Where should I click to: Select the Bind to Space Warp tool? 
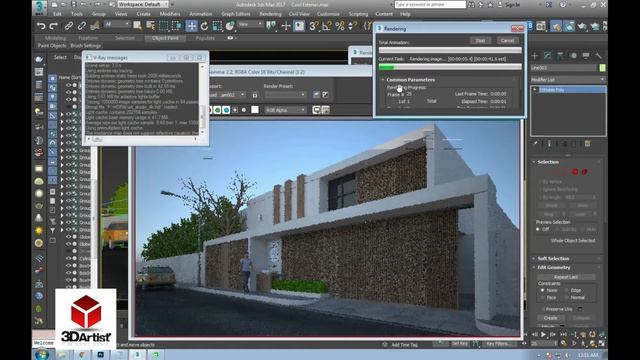(95, 26)
